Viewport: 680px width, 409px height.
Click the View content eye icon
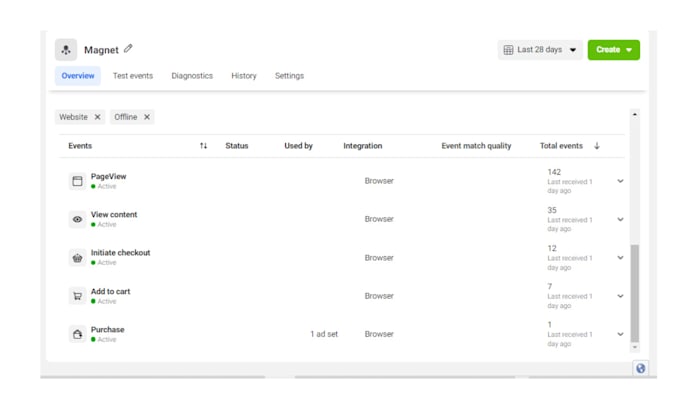coord(77,219)
